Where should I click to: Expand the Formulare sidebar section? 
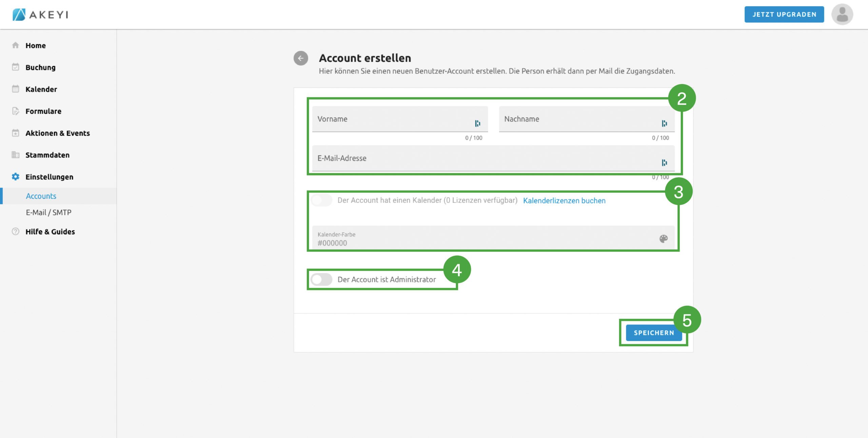(43, 111)
